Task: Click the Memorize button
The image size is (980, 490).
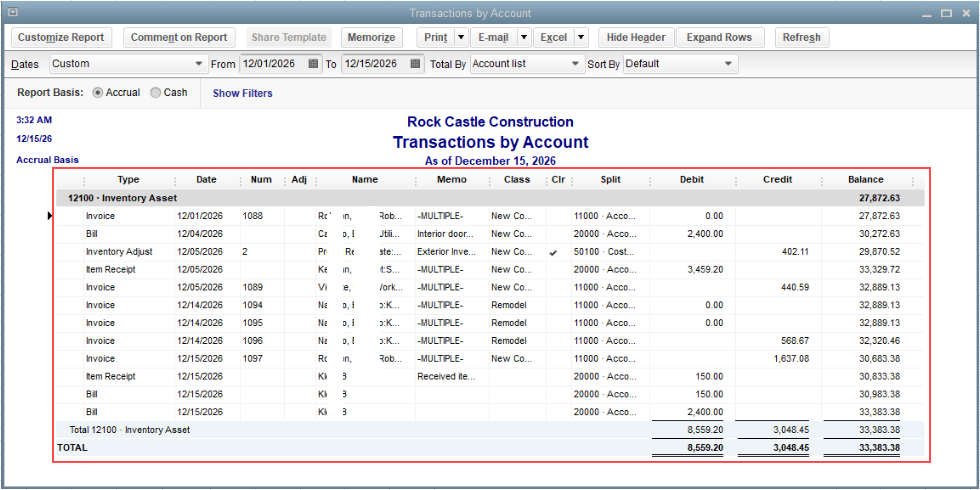Action: pos(372,37)
